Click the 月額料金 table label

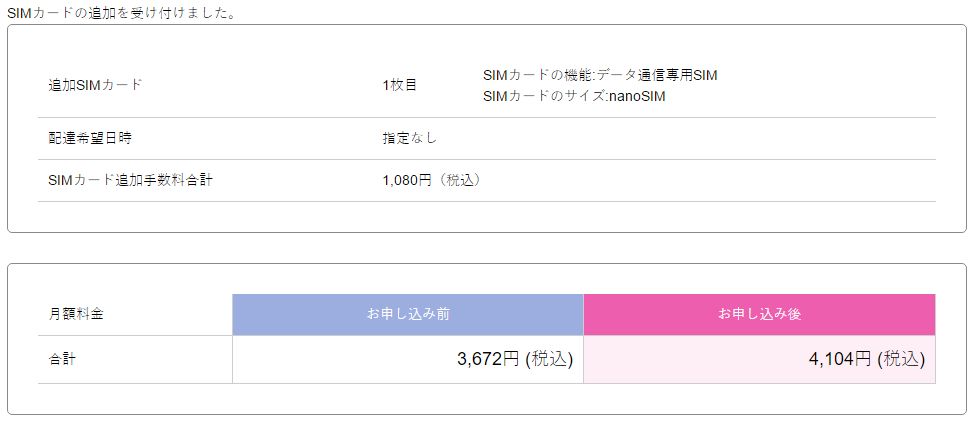(76, 314)
